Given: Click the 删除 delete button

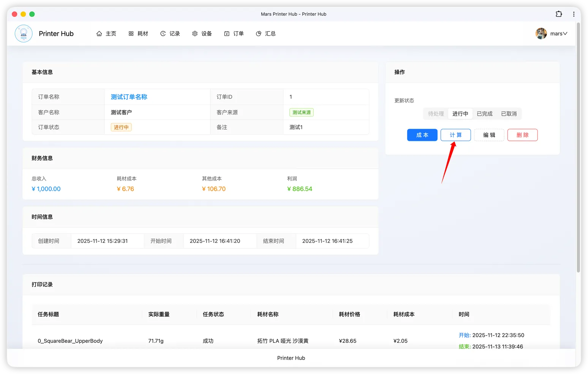Looking at the screenshot, I should coord(522,135).
